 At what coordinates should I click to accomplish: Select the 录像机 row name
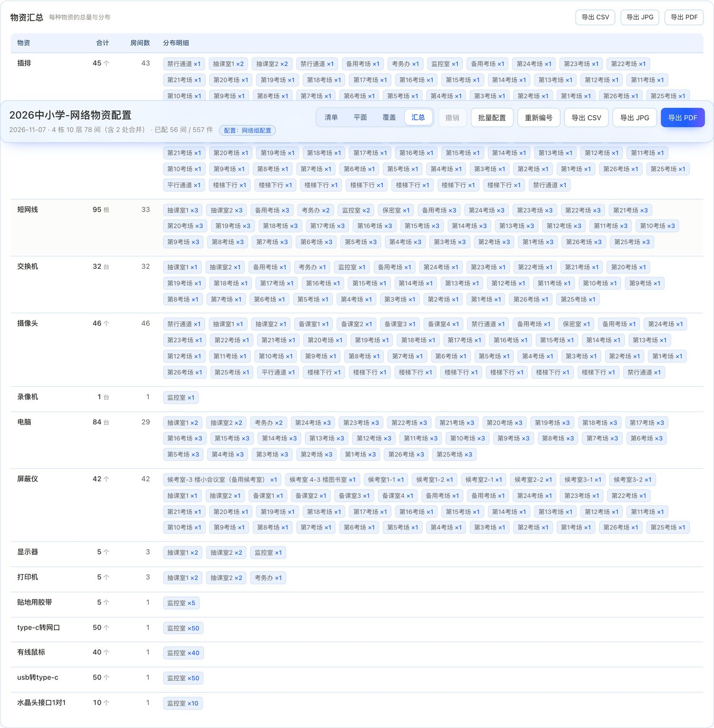tap(28, 397)
